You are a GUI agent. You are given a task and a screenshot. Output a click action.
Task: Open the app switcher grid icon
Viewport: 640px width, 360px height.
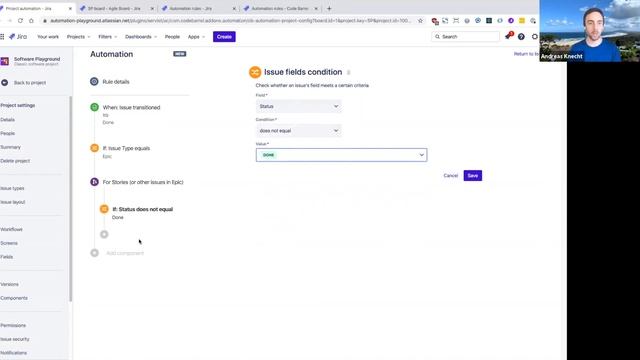[2, 37]
